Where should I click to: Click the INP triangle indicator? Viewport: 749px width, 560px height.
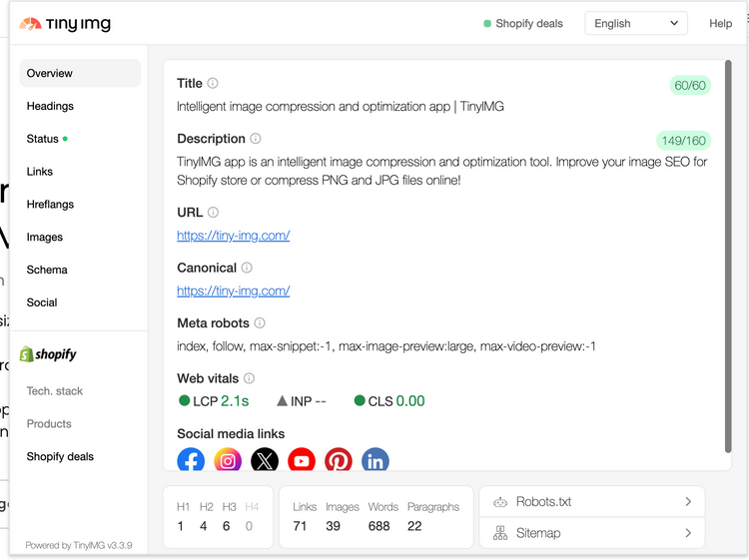(283, 400)
